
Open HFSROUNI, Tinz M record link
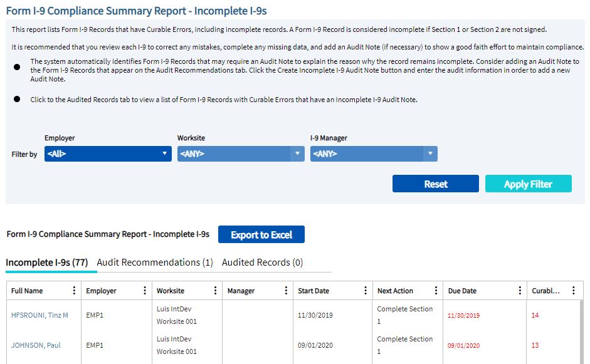tap(40, 315)
